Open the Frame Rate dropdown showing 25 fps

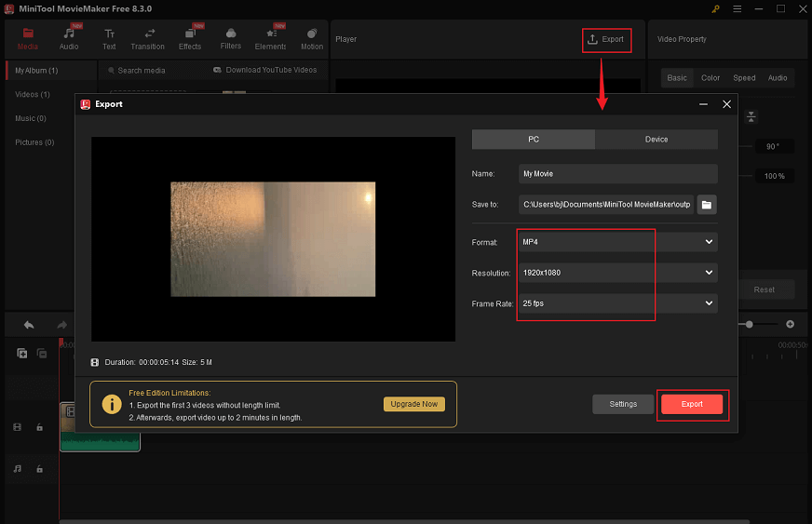point(617,303)
